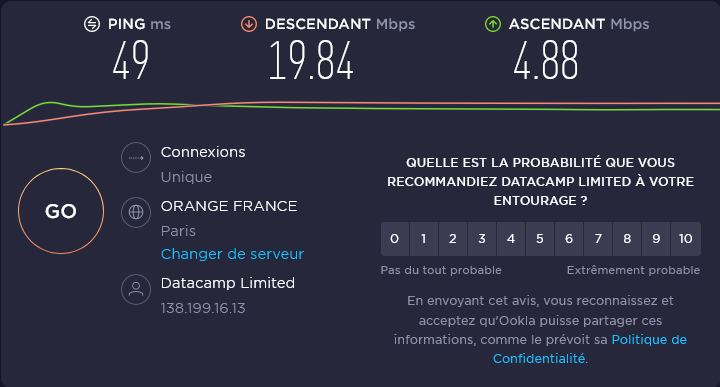Pick rating 7 on the recommendation scale
Screen dimensions: 720x387
pos(598,239)
